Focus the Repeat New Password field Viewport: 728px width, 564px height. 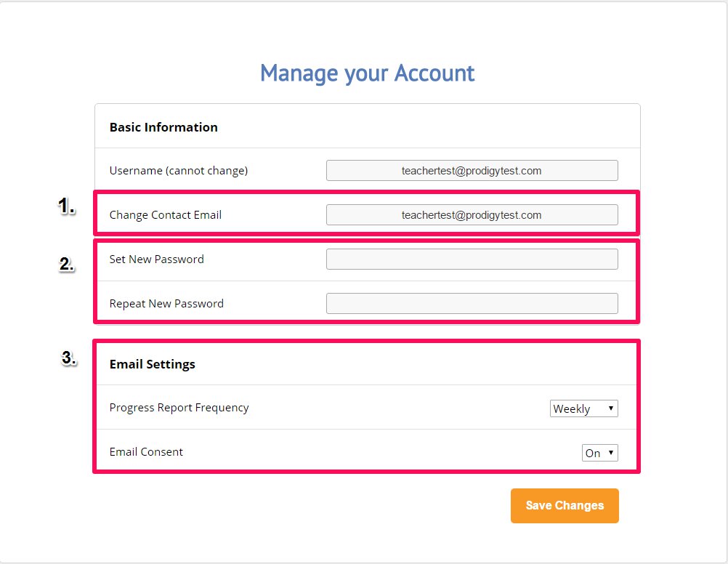[x=472, y=303]
